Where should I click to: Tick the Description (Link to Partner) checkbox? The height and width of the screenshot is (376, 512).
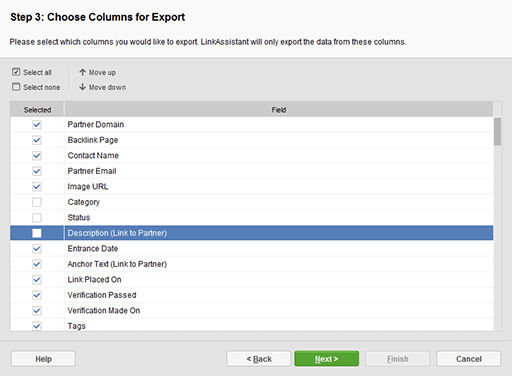coord(37,233)
